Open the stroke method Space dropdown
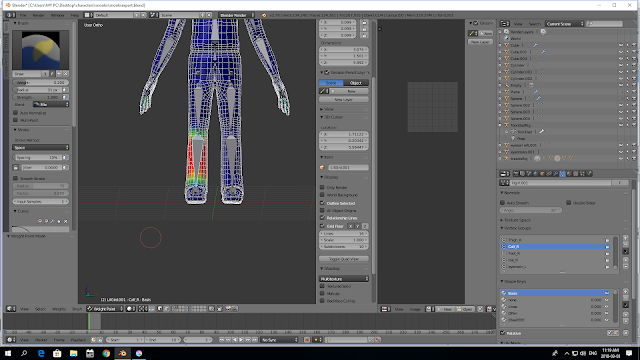Screen dimensions: 640x360 click(x=40, y=147)
